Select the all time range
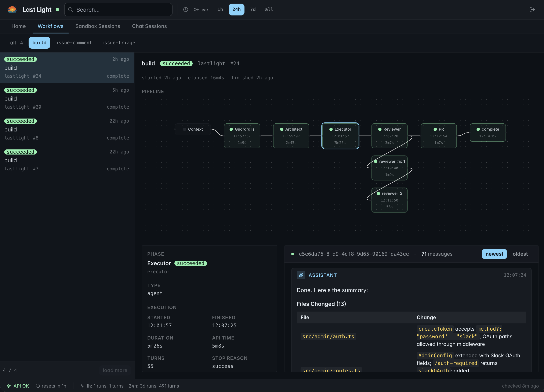Viewport: 544px width, 392px height. pos(269,10)
